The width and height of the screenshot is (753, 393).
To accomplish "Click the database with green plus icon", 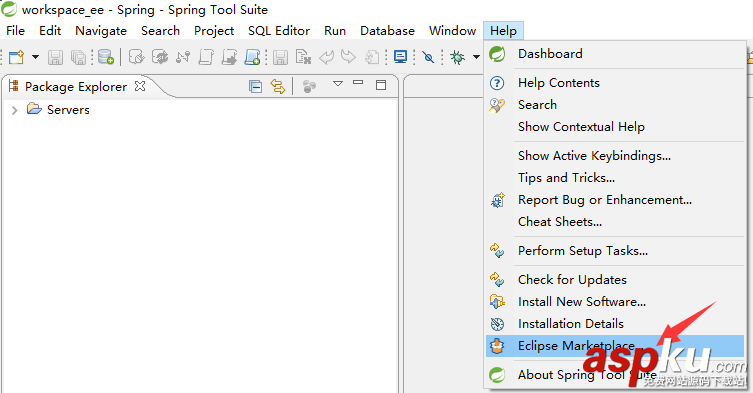I will (106, 57).
